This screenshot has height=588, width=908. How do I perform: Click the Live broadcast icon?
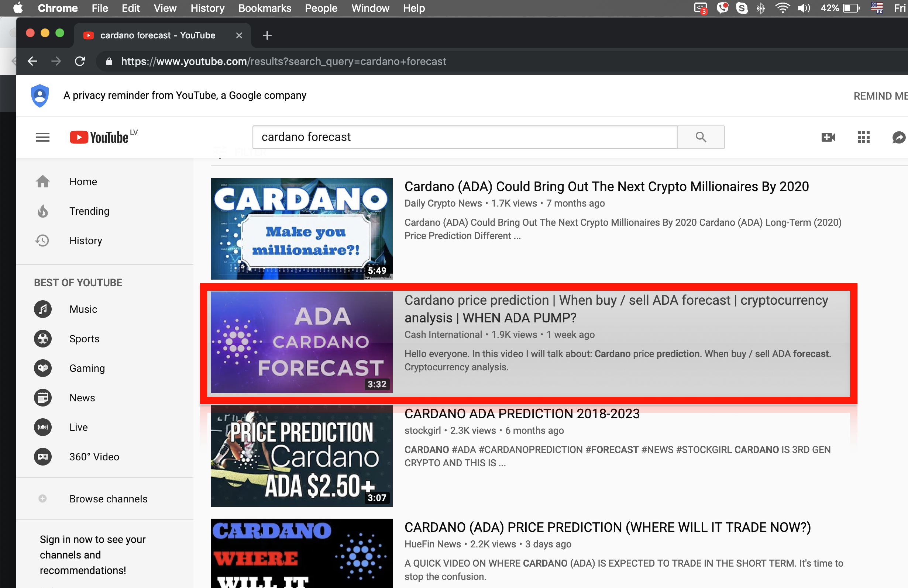click(x=43, y=427)
